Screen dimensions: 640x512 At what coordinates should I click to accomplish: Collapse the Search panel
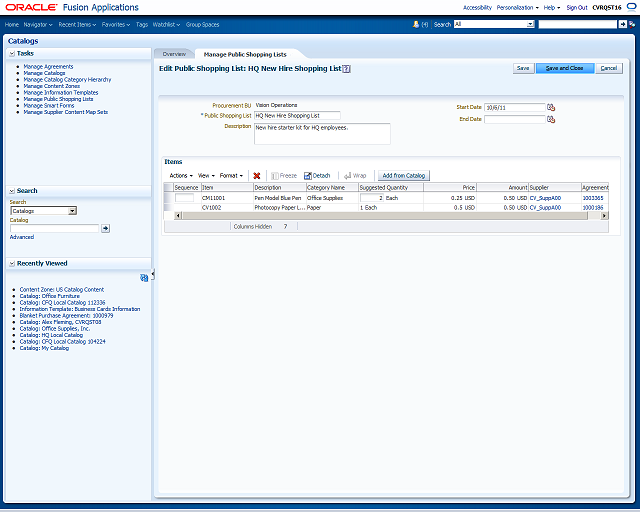12,191
